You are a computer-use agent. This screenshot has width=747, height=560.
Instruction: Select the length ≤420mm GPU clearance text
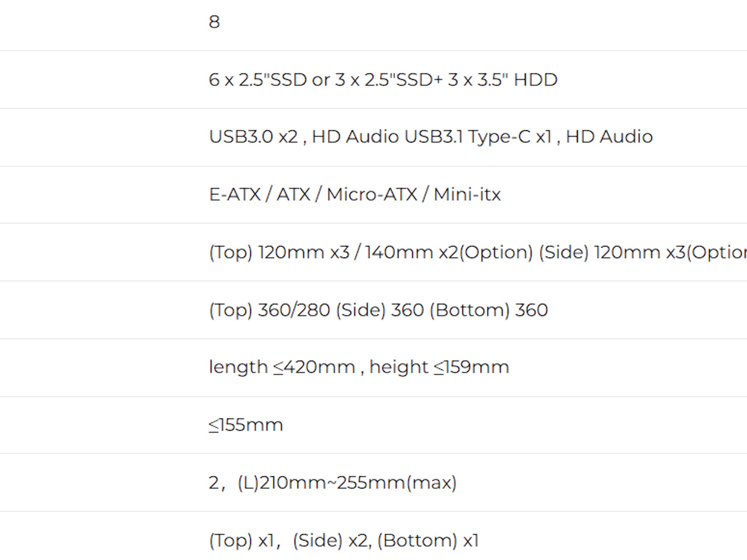pos(282,367)
